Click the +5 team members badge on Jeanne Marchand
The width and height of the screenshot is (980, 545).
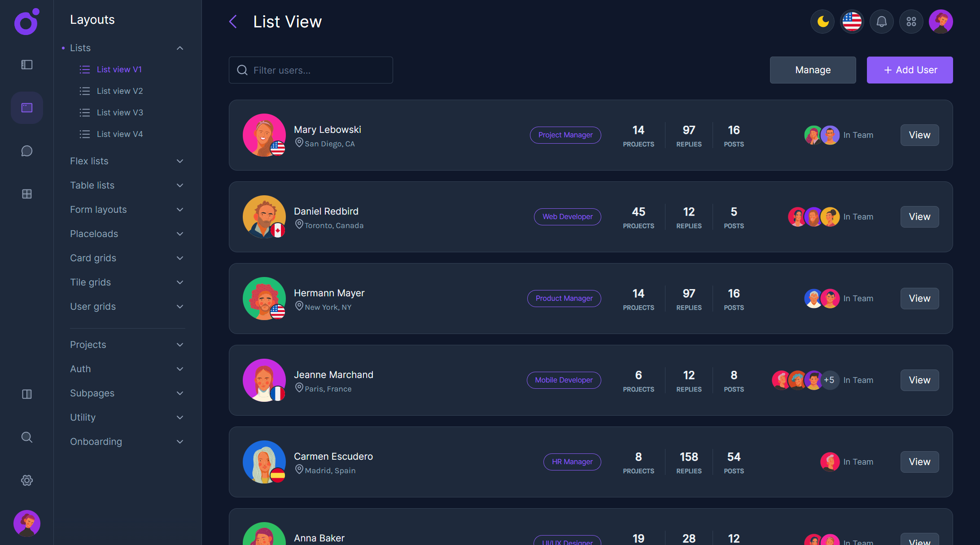(830, 380)
